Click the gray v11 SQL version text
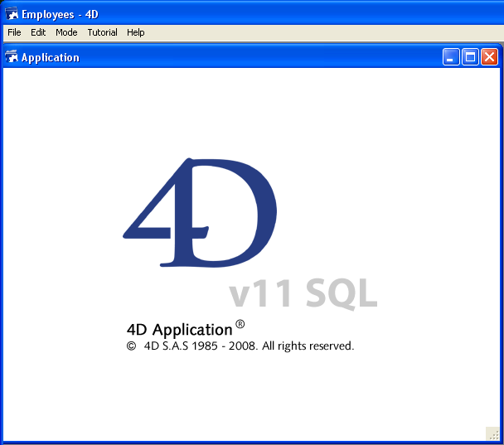The width and height of the screenshot is (504, 445). click(303, 293)
